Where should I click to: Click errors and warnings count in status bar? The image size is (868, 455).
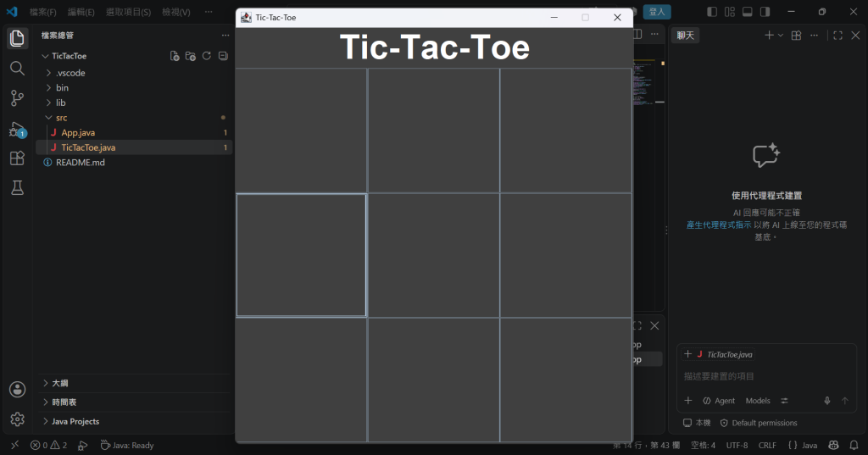(48, 445)
